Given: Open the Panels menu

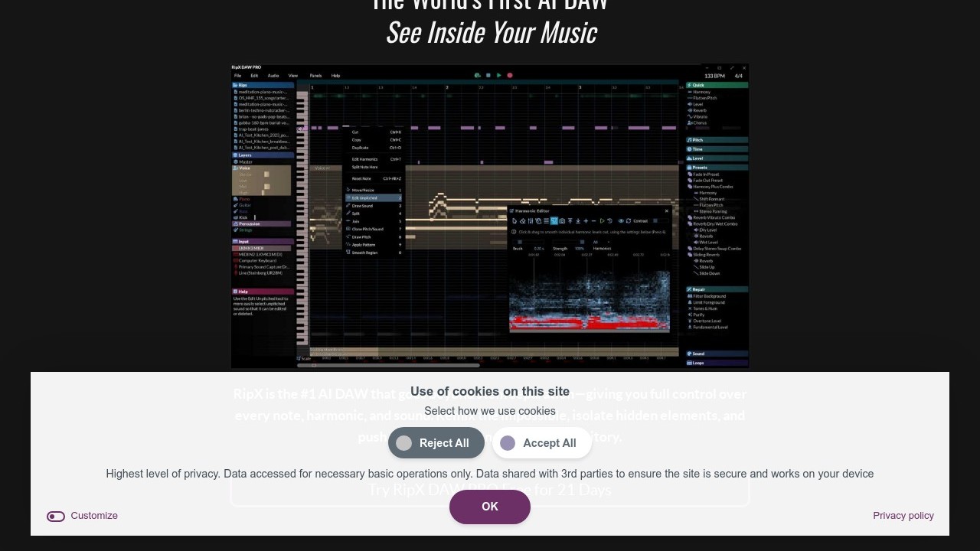Looking at the screenshot, I should click(x=315, y=76).
